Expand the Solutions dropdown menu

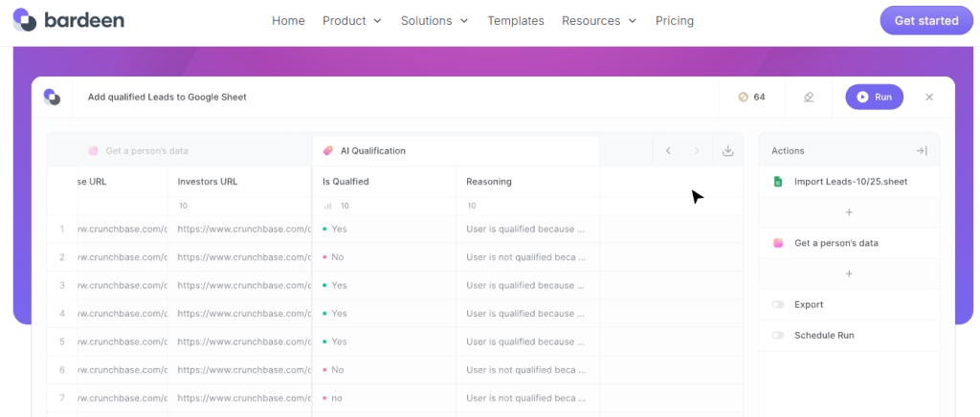[x=434, y=21]
